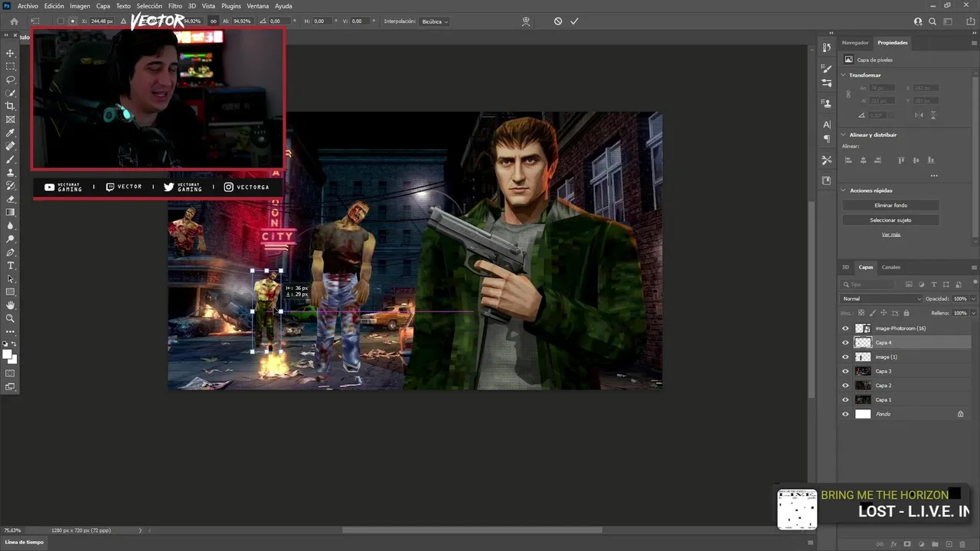
Task: Select the Move tool
Action: (x=11, y=53)
